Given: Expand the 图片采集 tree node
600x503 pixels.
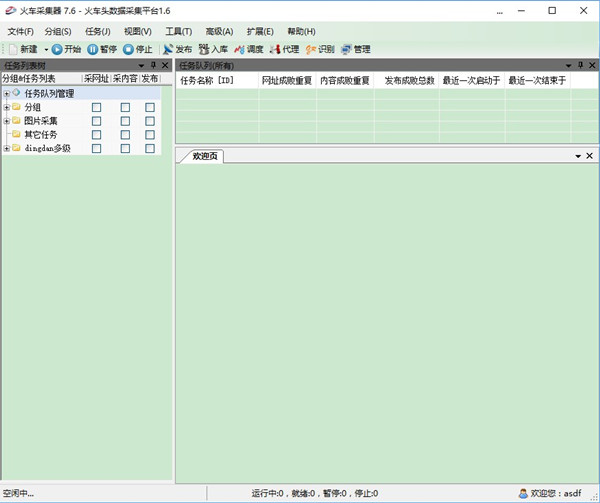Looking at the screenshot, I should click(6, 121).
